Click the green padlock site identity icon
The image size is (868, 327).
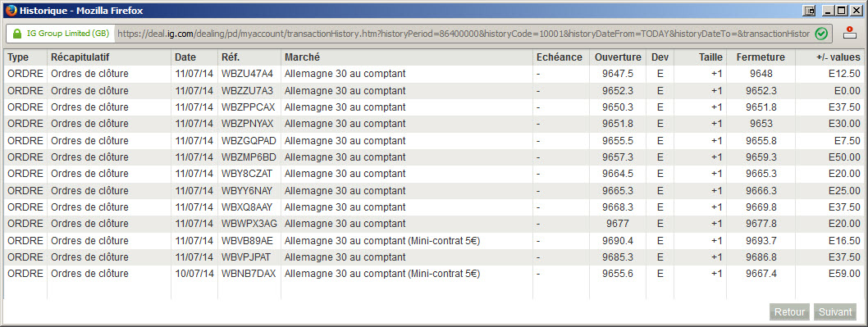tap(16, 34)
